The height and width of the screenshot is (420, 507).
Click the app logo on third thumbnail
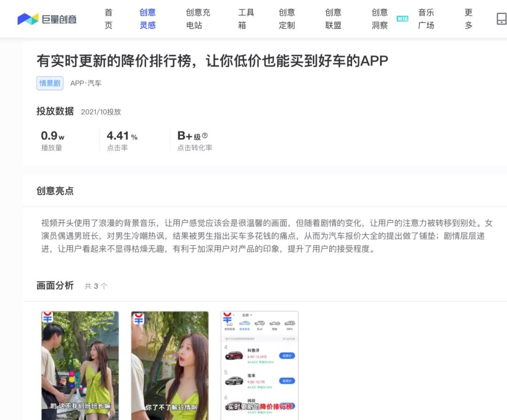pyautogui.click(x=228, y=318)
